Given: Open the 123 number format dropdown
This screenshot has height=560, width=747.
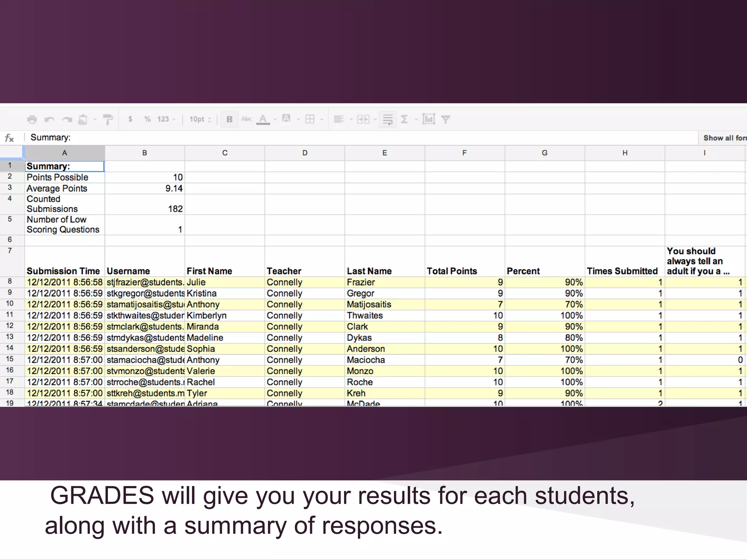Looking at the screenshot, I should tap(166, 119).
